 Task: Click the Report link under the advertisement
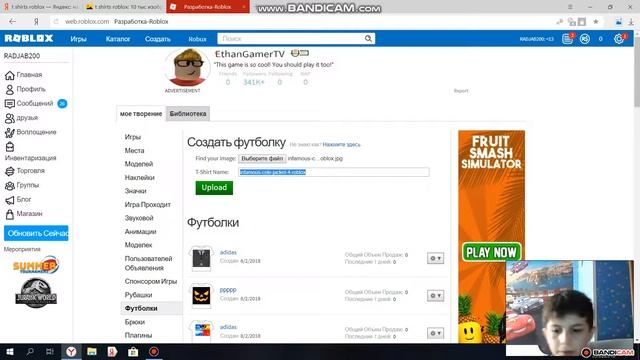[x=461, y=91]
